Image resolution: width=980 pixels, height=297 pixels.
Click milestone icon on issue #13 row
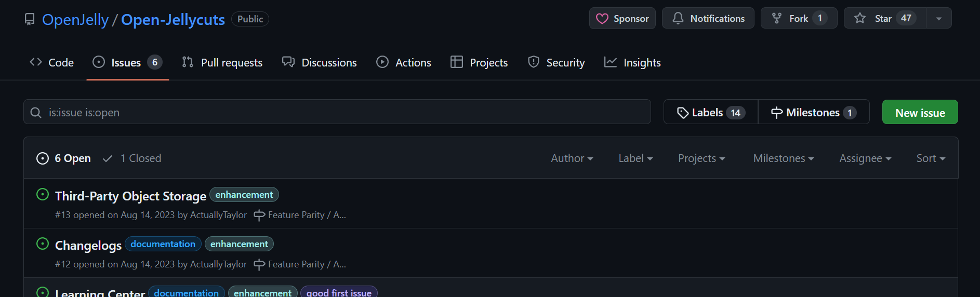259,215
